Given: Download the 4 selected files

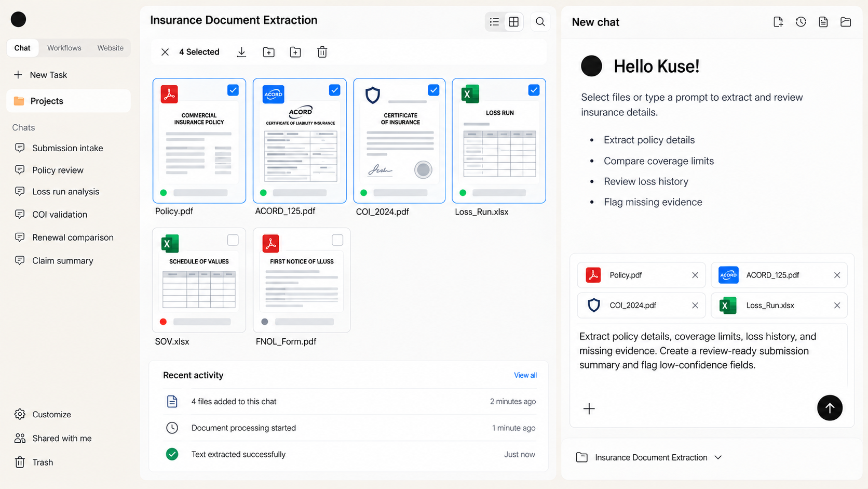Looking at the screenshot, I should (x=241, y=52).
